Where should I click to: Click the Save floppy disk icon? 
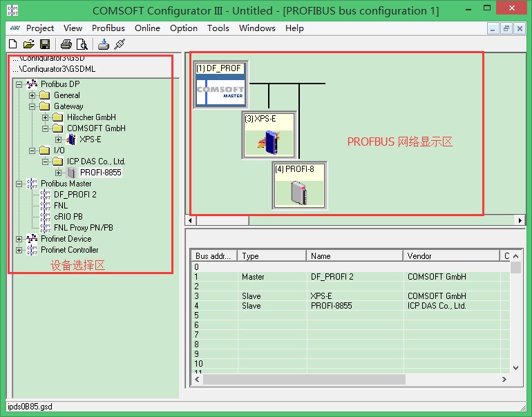(45, 44)
